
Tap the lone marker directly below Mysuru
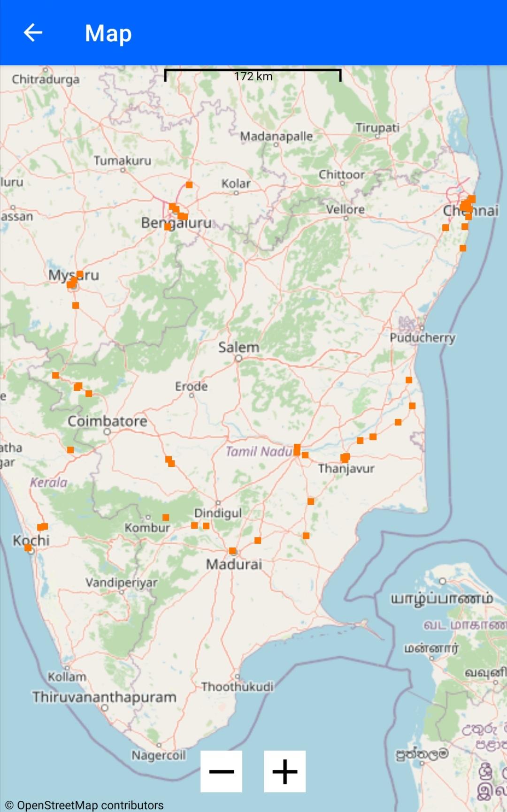(76, 305)
